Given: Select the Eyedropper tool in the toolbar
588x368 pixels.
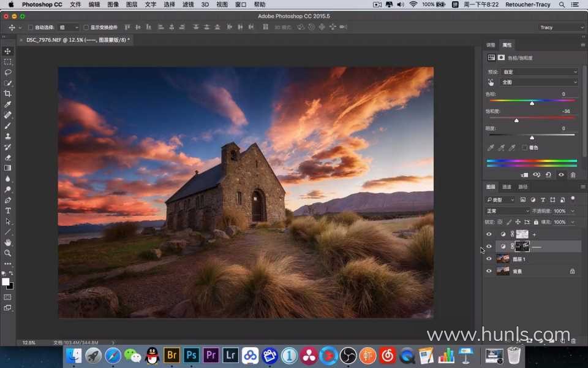Looking at the screenshot, I should (x=7, y=104).
